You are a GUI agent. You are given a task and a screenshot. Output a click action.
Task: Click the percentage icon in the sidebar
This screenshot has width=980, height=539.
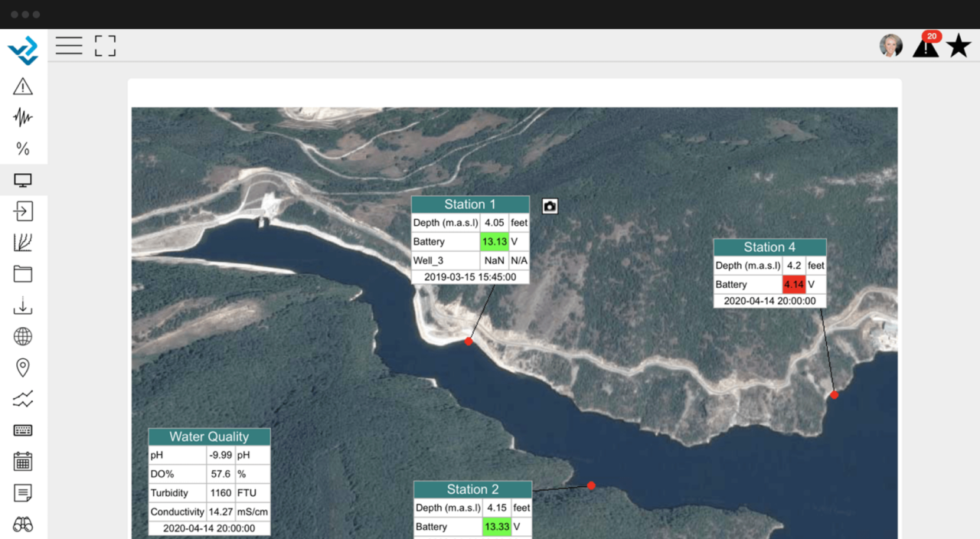point(23,149)
